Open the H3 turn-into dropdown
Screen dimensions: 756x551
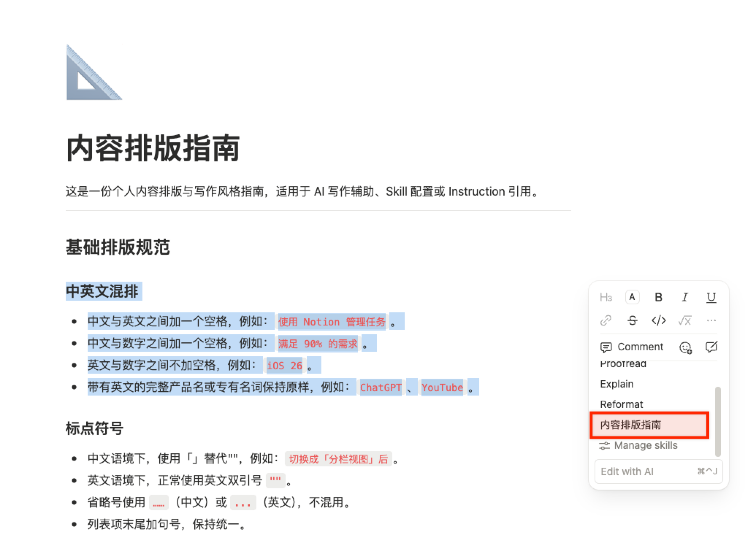(x=606, y=297)
